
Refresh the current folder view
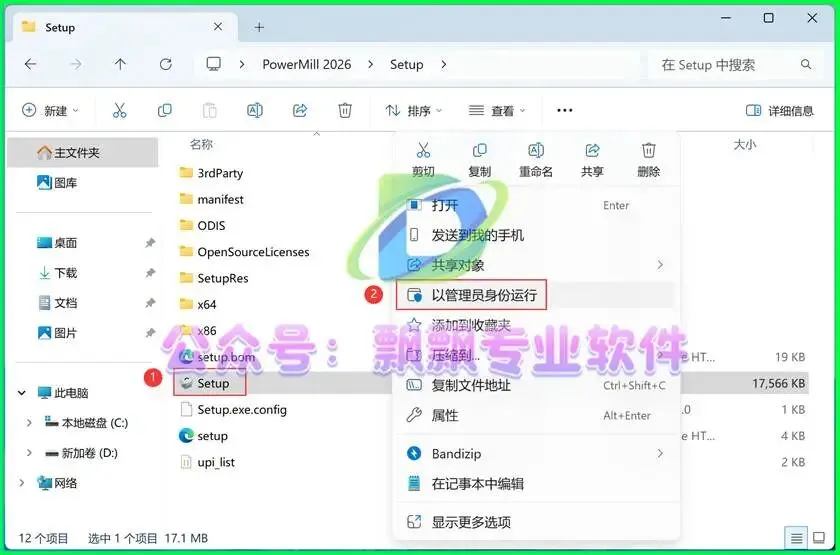click(166, 65)
